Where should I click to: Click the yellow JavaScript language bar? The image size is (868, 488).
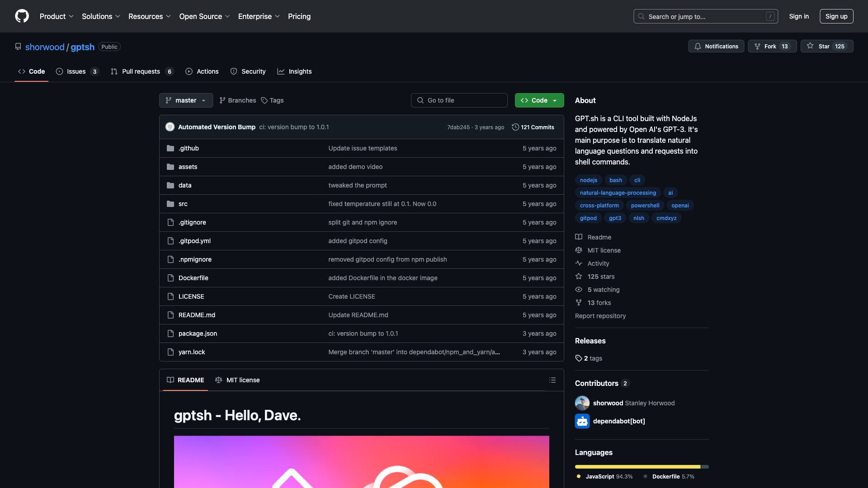(x=637, y=467)
